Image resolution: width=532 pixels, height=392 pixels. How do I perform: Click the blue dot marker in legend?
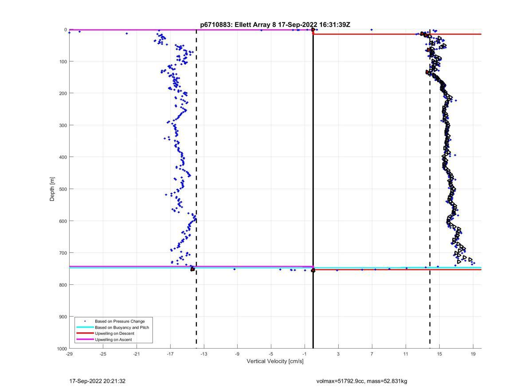pos(85,321)
